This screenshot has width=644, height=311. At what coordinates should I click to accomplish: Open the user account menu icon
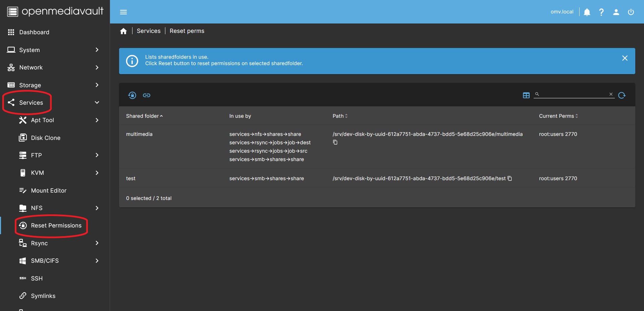pyautogui.click(x=616, y=12)
